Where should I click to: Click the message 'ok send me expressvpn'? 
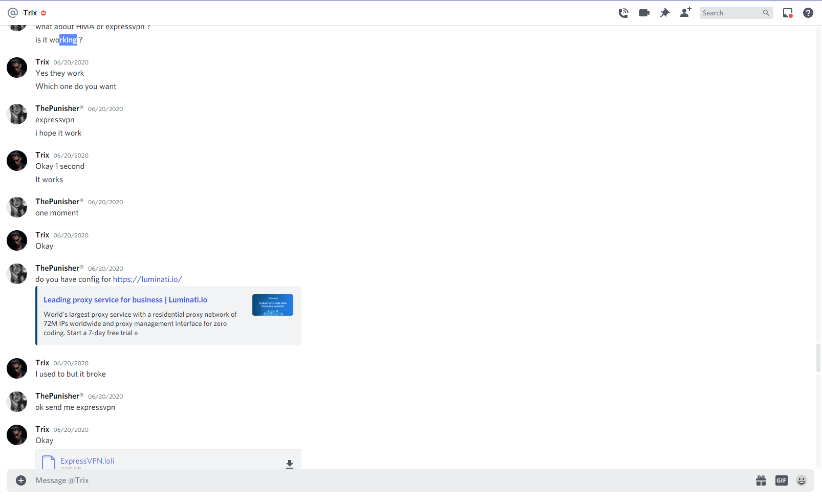pos(75,407)
